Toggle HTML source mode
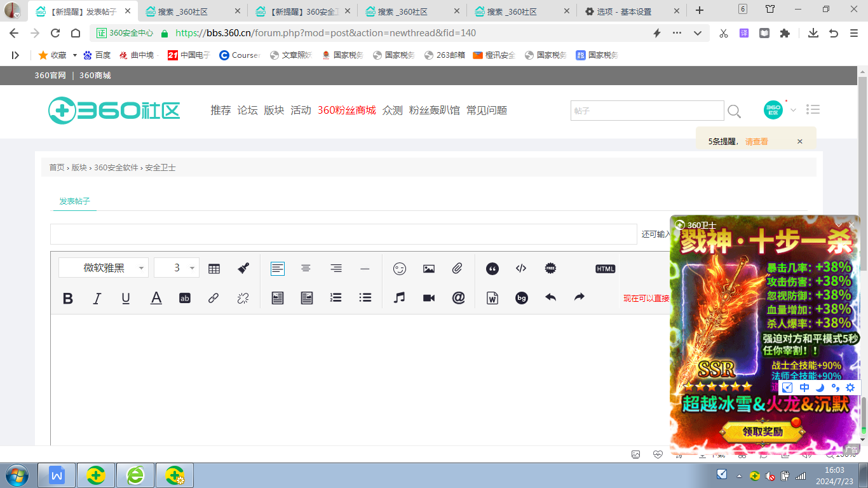The width and height of the screenshot is (868, 488). click(606, 269)
